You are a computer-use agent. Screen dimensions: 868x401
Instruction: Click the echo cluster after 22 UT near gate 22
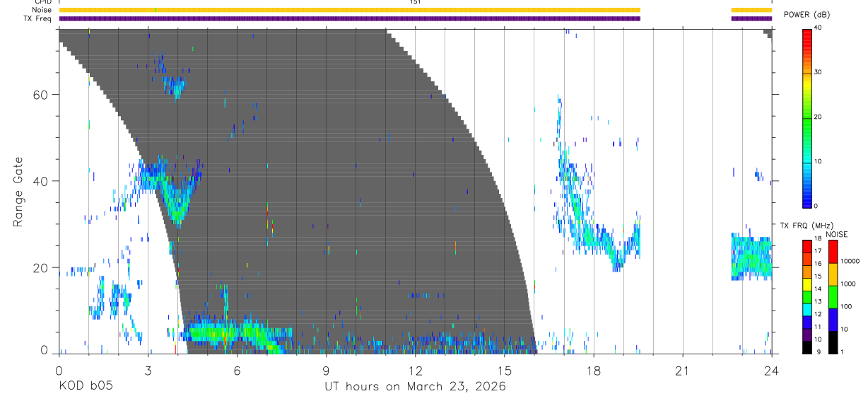751,256
